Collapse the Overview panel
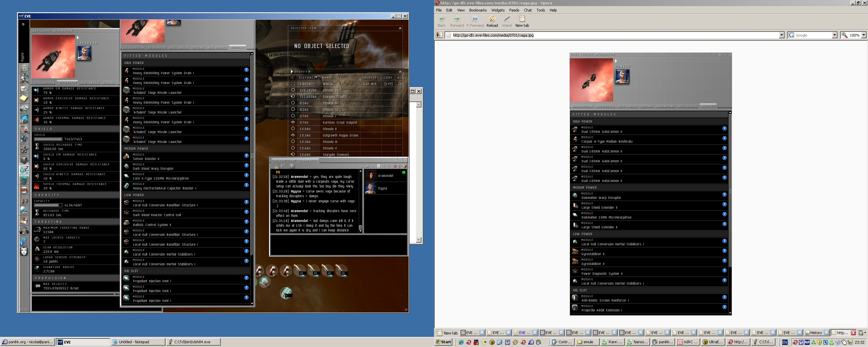Screen dimensions: 868x347 [x=400, y=72]
